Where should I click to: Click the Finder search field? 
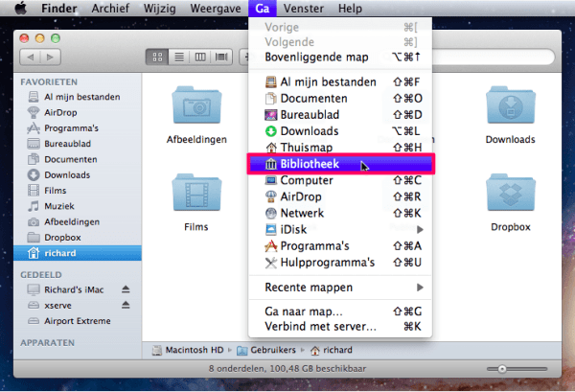[494, 57]
